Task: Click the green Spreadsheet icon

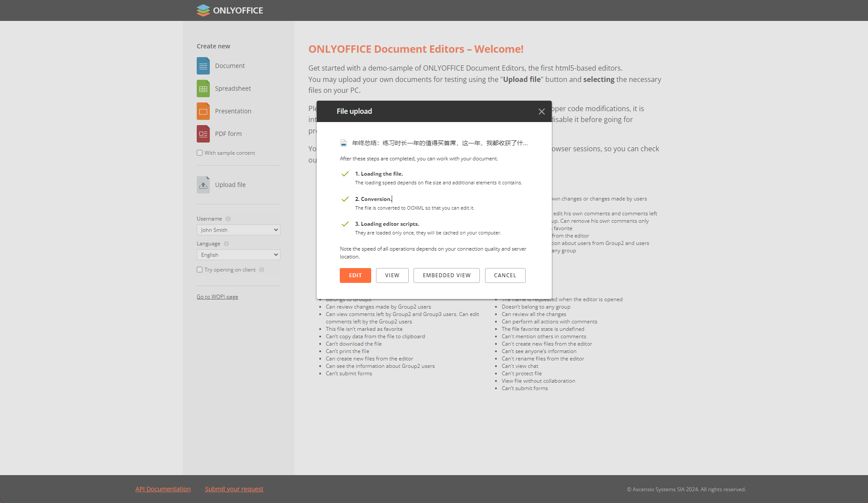Action: click(203, 88)
